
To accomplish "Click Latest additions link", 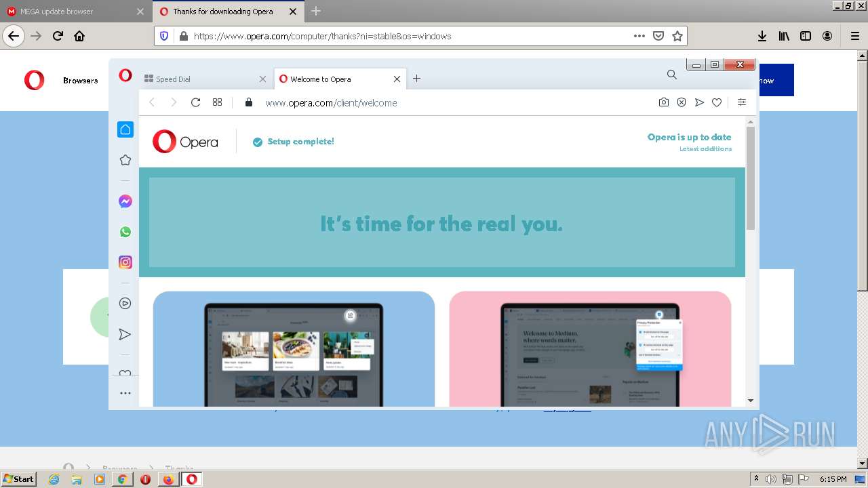I will tap(705, 149).
